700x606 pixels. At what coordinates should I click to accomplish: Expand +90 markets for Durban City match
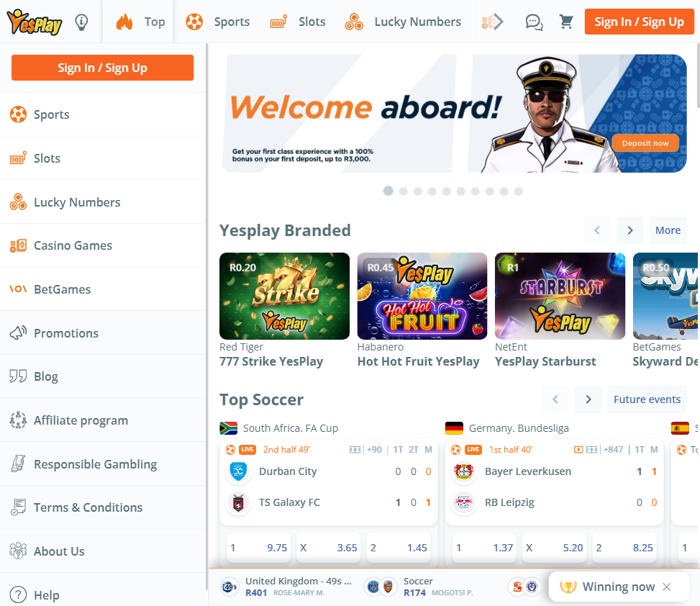coord(374,450)
